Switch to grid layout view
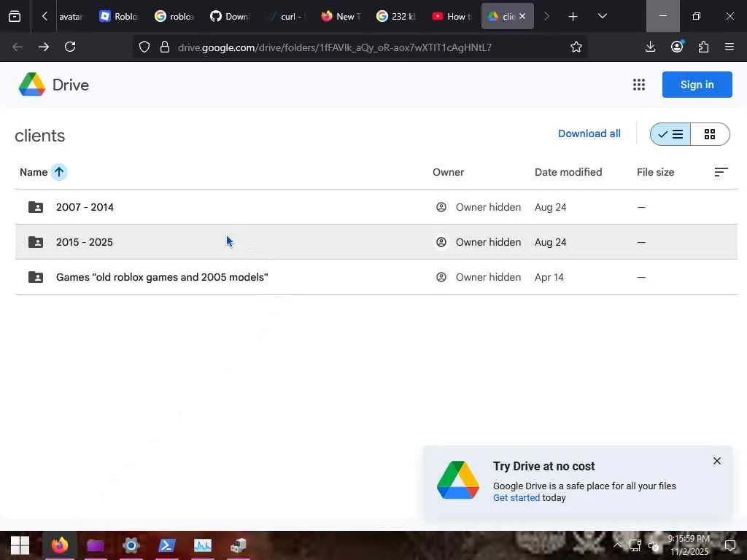 (710, 134)
